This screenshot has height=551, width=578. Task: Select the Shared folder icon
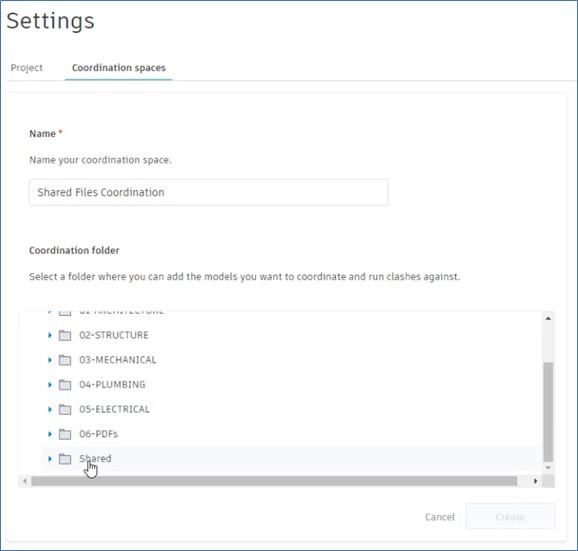(x=65, y=459)
